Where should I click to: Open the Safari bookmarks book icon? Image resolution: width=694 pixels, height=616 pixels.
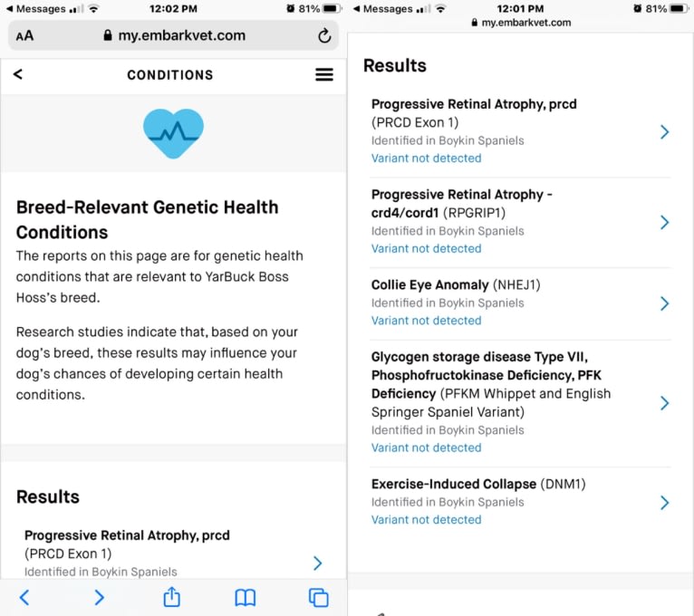246,598
